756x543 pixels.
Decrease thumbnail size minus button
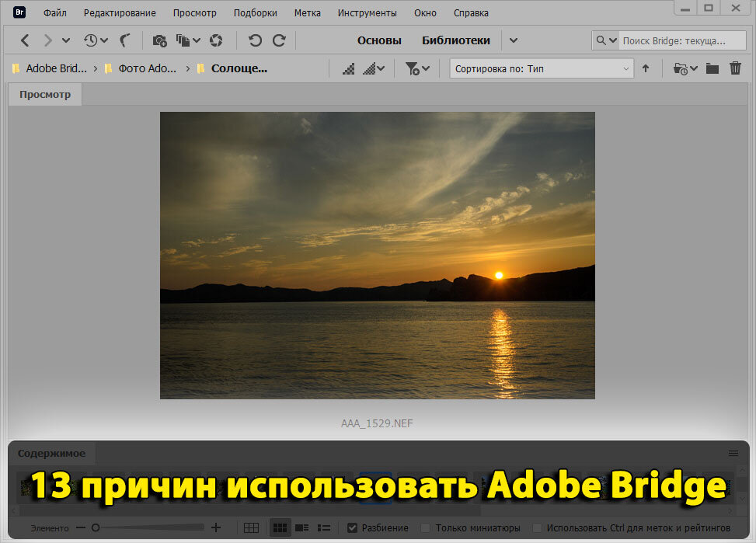point(81,527)
